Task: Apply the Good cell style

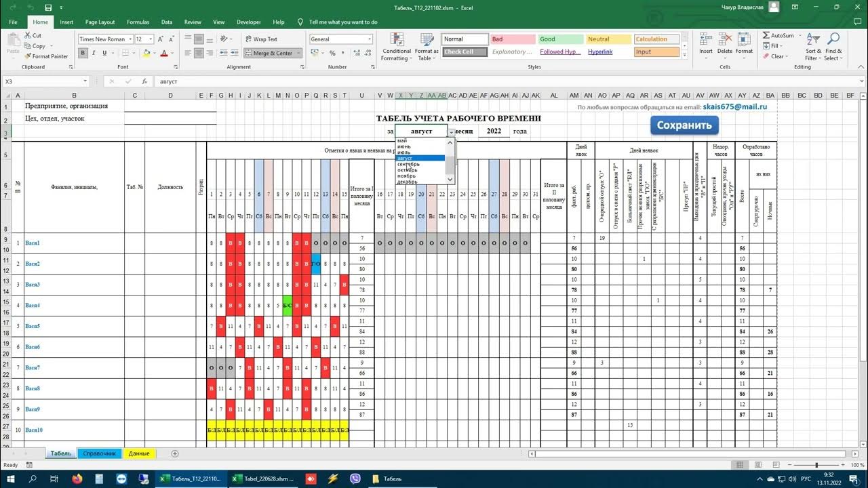Action: pos(560,39)
